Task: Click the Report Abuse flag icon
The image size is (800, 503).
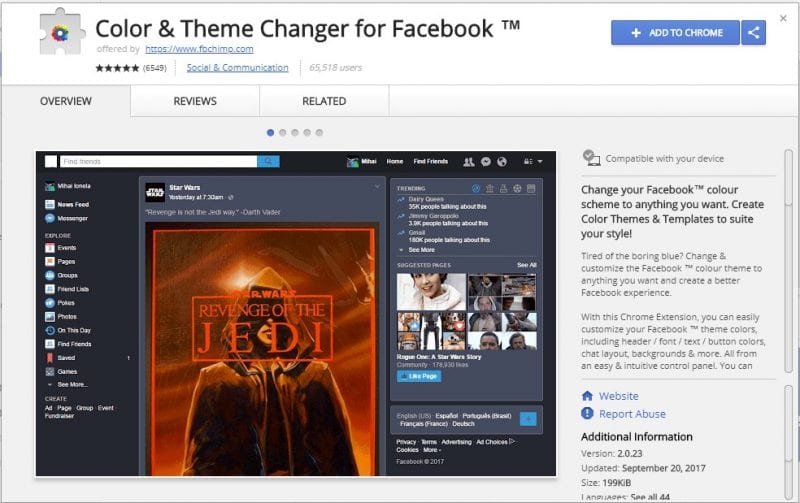Action: click(587, 414)
